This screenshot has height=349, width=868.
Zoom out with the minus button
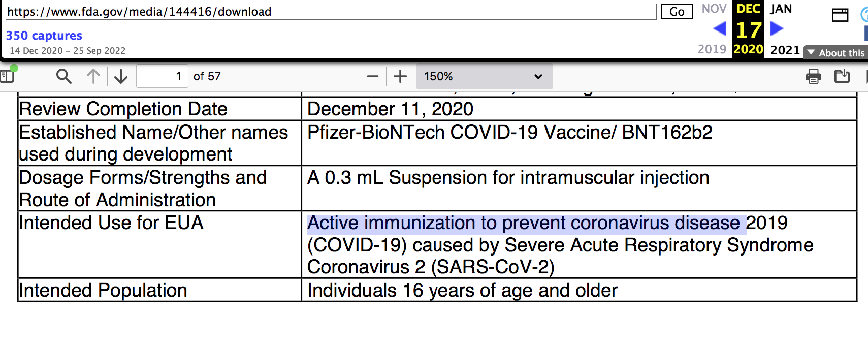373,76
